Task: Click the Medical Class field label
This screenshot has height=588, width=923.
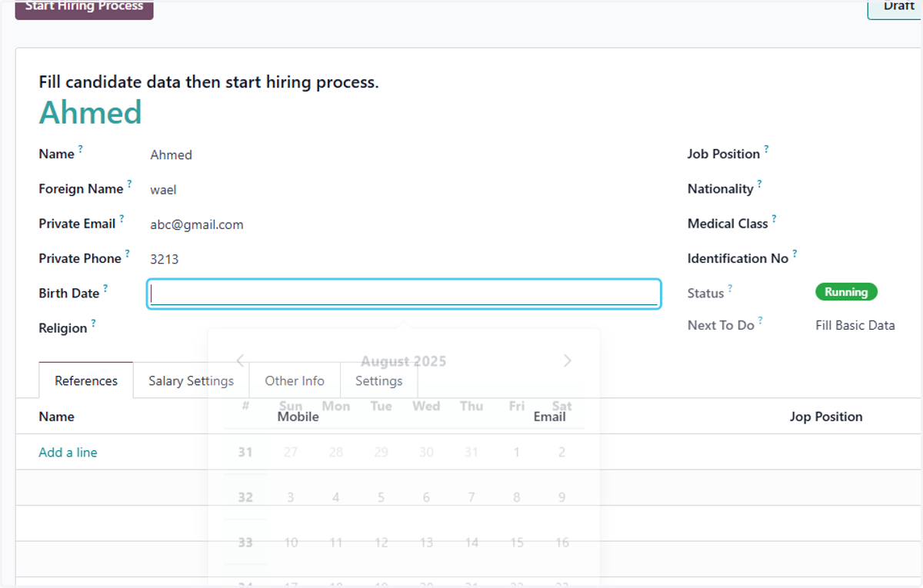Action: pos(728,224)
